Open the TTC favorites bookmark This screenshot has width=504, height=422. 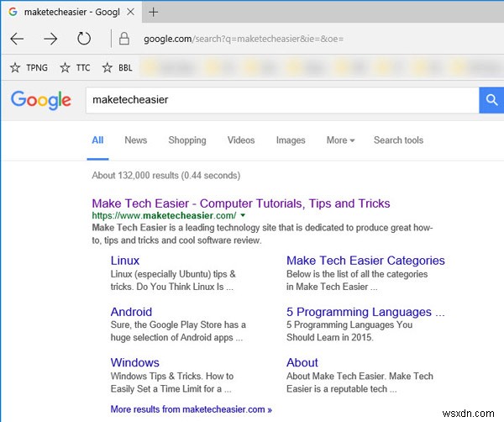pyautogui.click(x=75, y=67)
